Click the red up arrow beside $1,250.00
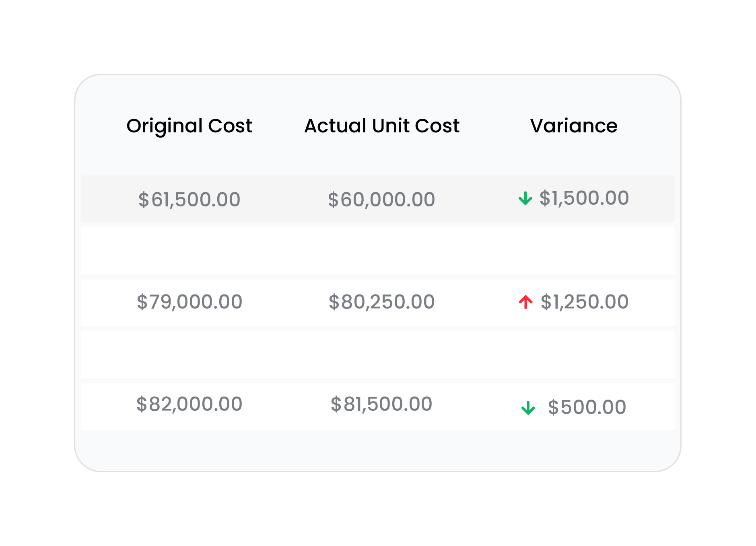The image size is (756, 546). (x=525, y=302)
